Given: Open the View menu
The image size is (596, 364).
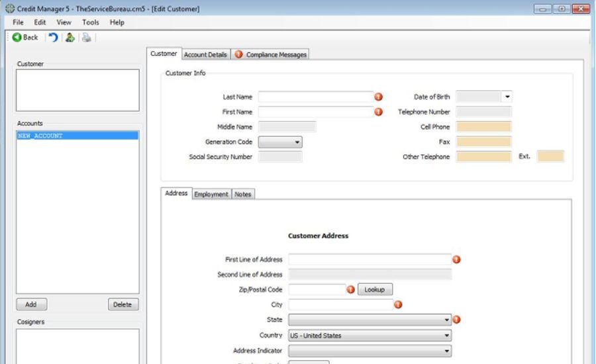Looking at the screenshot, I should (x=64, y=23).
